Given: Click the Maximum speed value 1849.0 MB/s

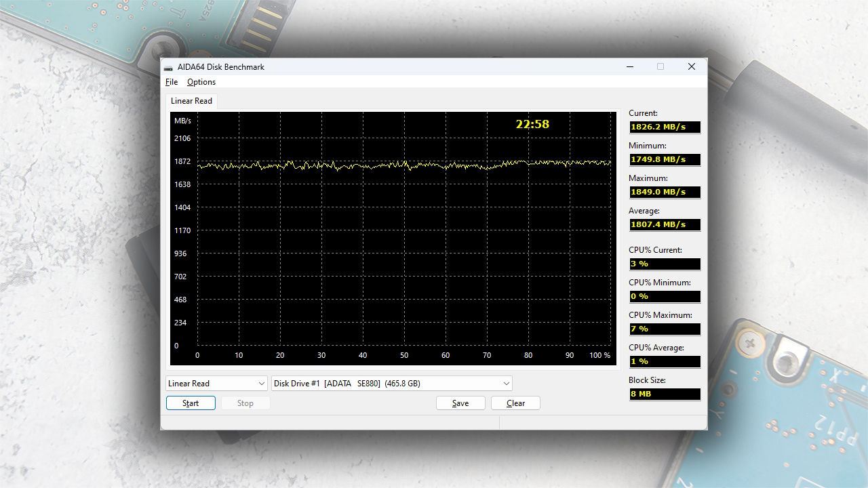Looking at the screenshot, I should 665,192.
